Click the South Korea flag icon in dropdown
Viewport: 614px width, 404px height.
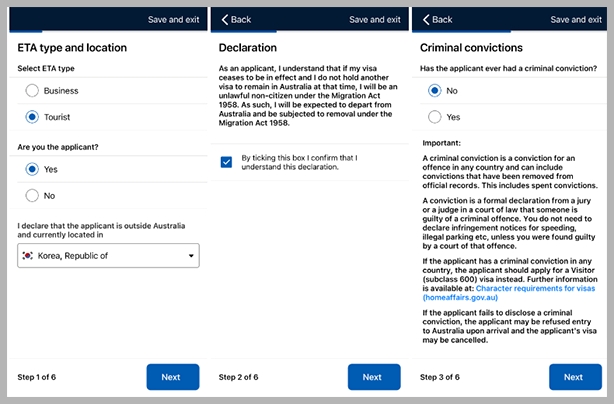27,256
